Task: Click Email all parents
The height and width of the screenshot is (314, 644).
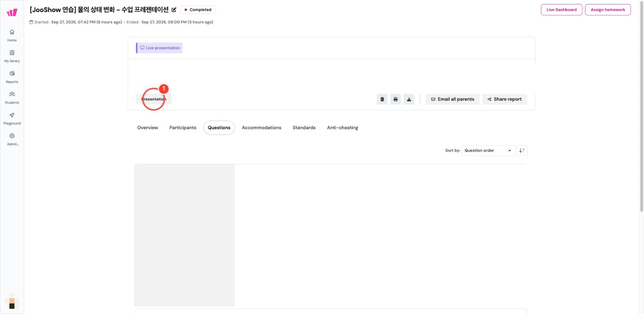Action: coord(453,99)
